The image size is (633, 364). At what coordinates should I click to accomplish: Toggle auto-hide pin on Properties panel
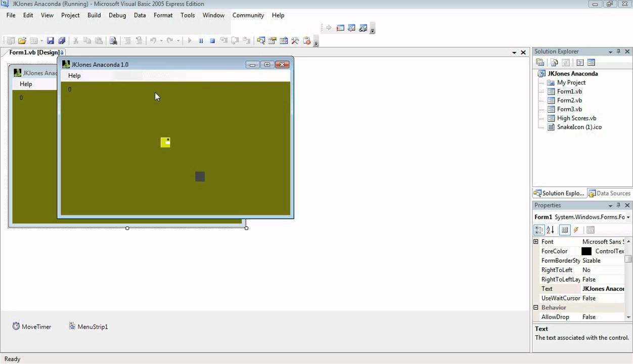tap(618, 205)
